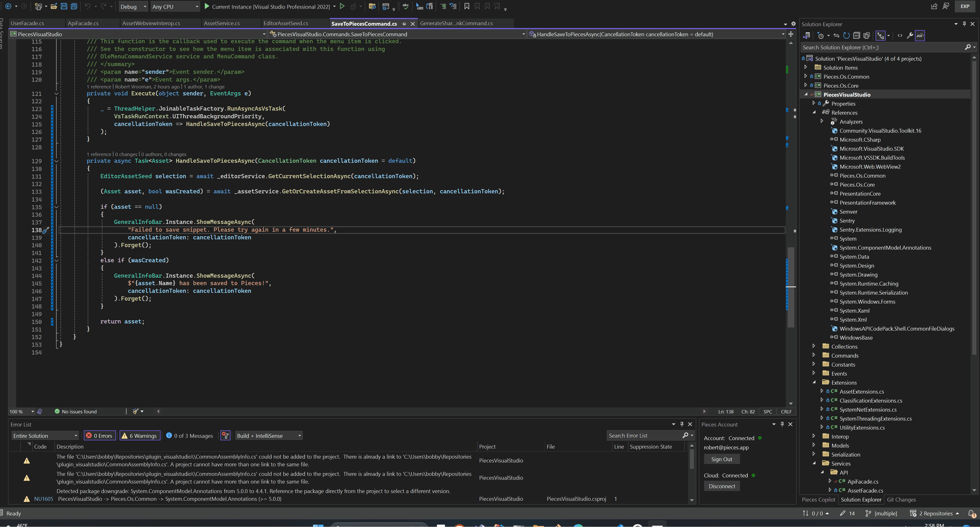Click the Show All Files icon

tap(867, 36)
